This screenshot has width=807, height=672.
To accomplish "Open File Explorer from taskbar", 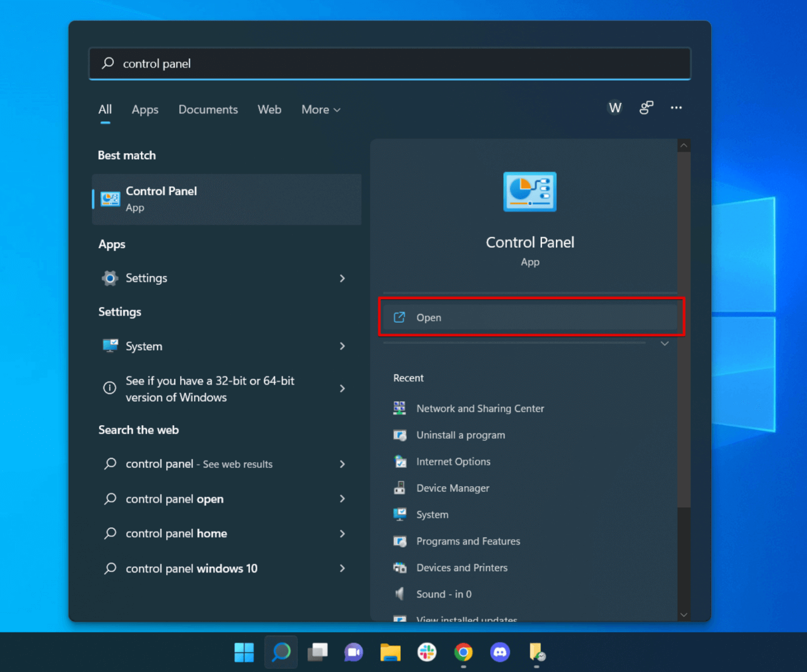I will click(x=390, y=652).
